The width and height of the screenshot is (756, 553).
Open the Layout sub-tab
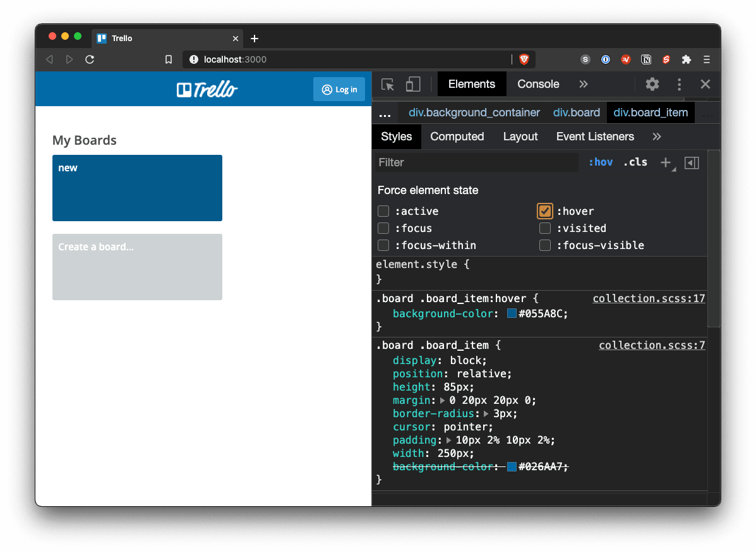tap(520, 137)
